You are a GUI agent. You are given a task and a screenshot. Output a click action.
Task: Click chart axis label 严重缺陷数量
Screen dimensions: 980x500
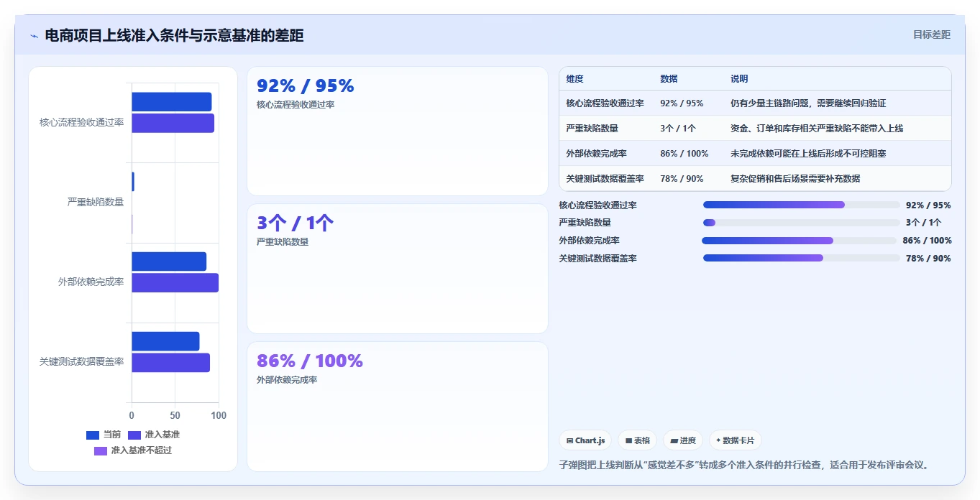95,203
